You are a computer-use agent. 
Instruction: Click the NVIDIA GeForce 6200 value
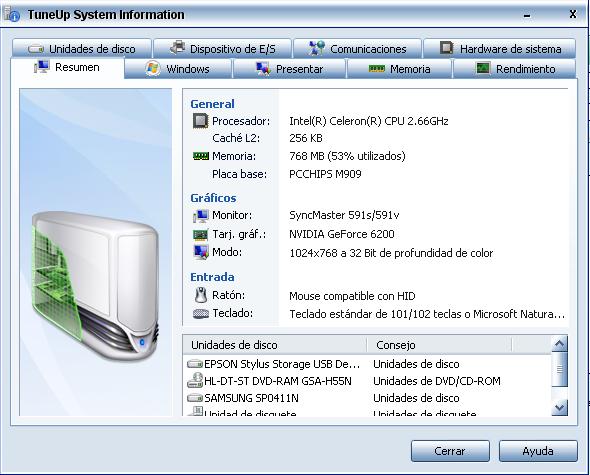(x=342, y=234)
